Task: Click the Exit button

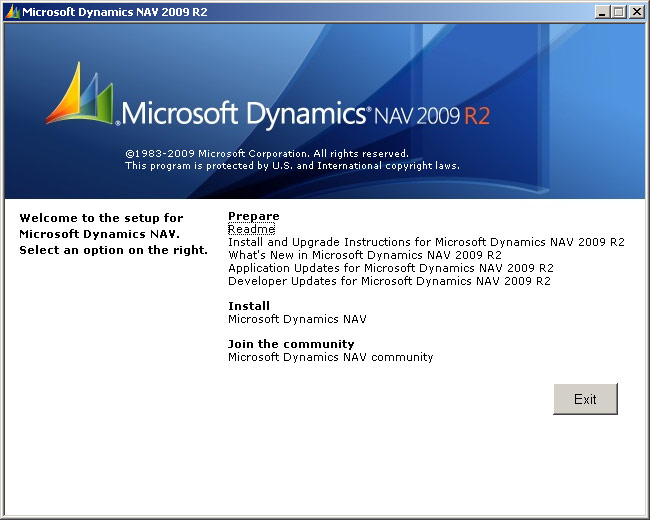Action: pos(585,399)
